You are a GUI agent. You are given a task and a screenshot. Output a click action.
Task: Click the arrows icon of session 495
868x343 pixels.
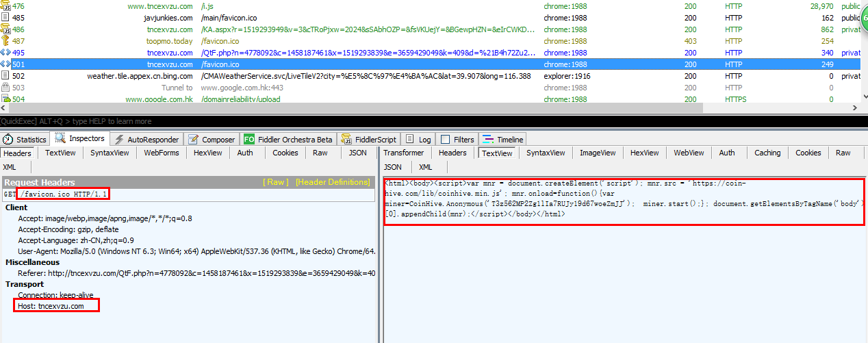5,53
